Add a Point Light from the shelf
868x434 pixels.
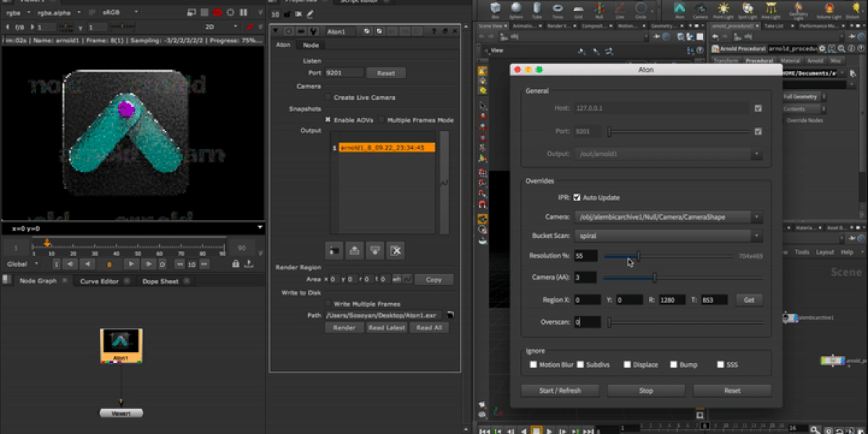723,7
